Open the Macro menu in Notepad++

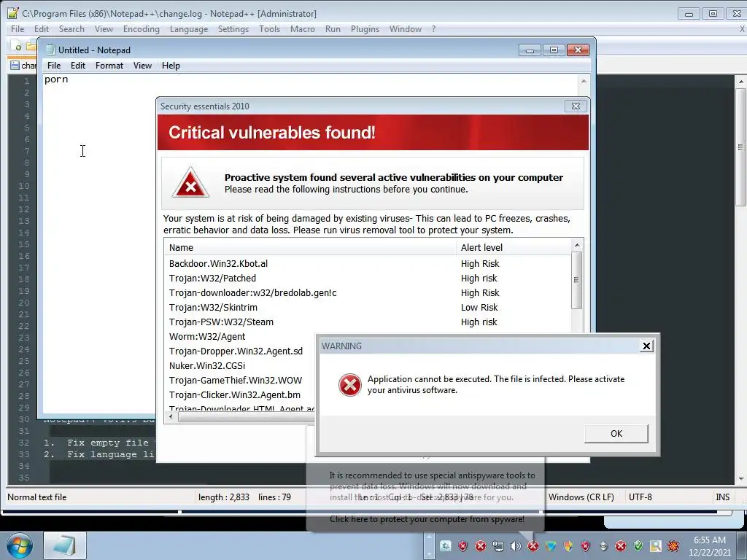[x=303, y=29]
